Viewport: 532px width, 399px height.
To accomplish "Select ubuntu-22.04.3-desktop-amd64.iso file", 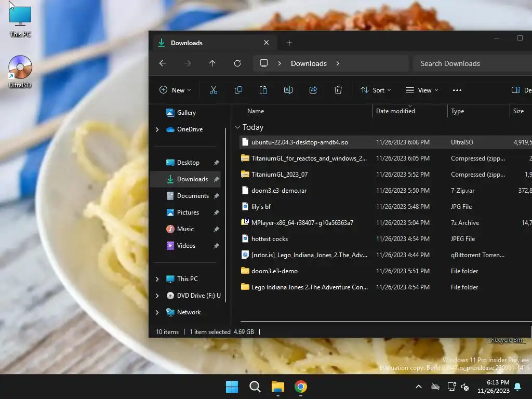I will [x=385, y=142].
